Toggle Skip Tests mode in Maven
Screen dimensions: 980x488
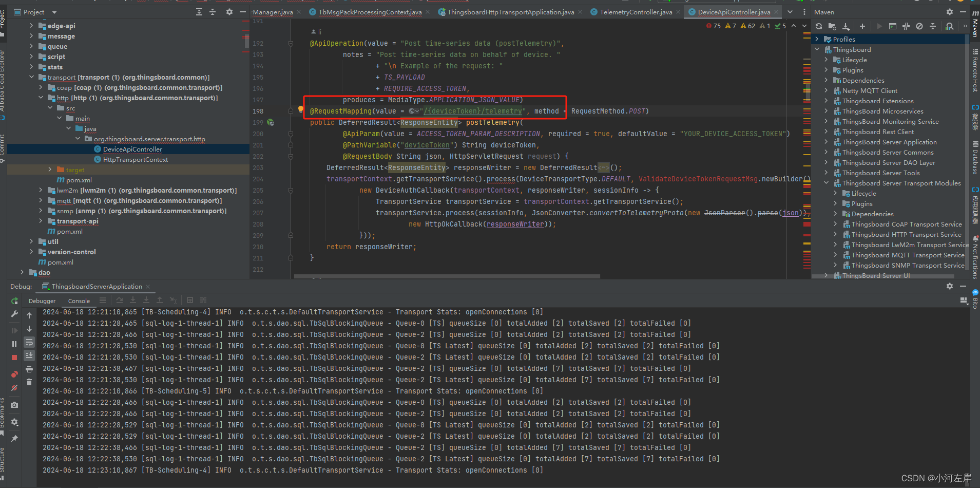[x=919, y=26]
